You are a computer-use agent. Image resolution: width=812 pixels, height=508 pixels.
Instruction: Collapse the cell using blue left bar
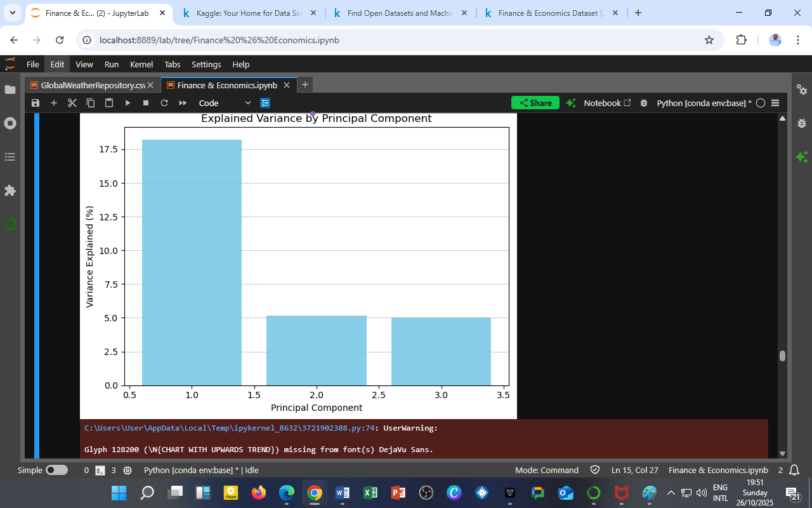click(x=36, y=286)
